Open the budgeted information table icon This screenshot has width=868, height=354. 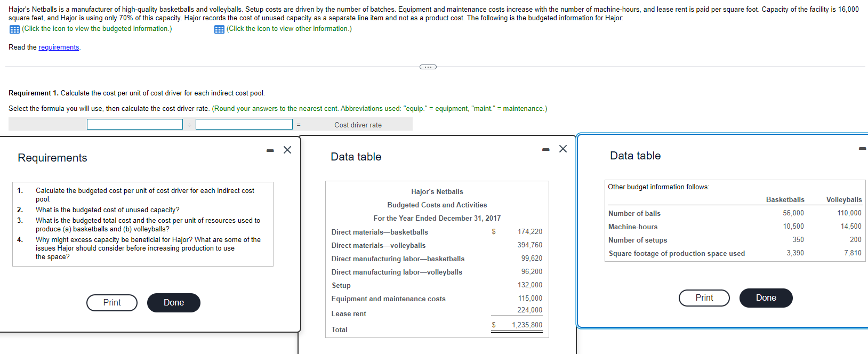pyautogui.click(x=14, y=29)
